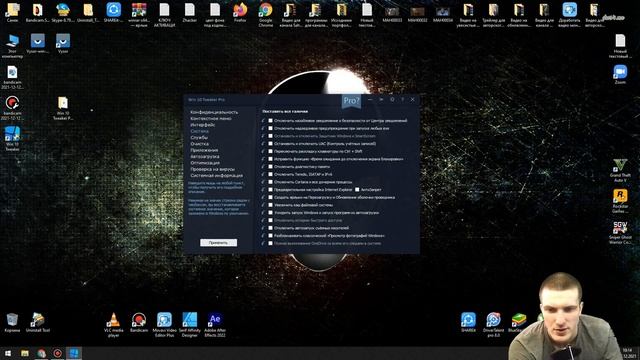Go to the Автозагрузка section
Image resolution: width=640 pixels, height=360 pixels.
(x=204, y=157)
